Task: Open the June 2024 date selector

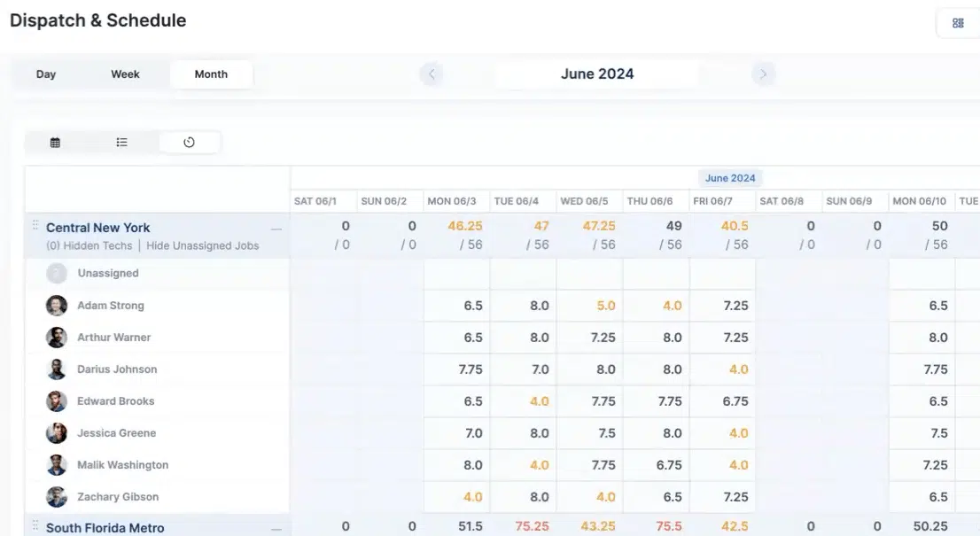Action: (598, 74)
